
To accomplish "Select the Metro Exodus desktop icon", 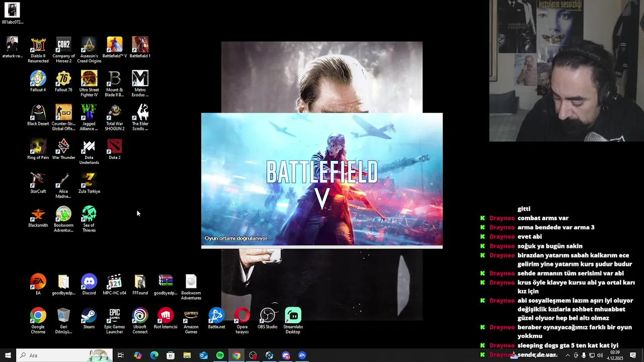I will 140,83.
